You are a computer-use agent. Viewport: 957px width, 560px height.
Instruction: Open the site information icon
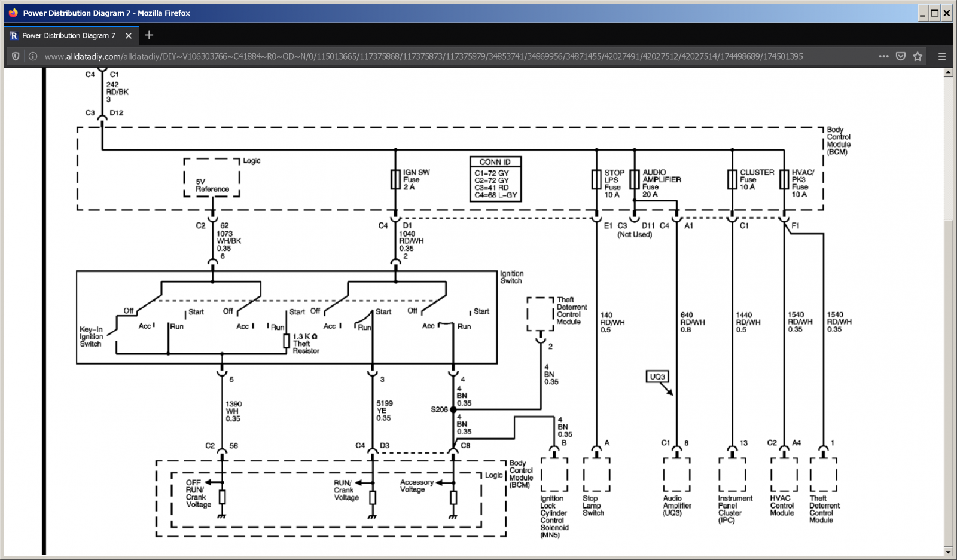point(33,56)
